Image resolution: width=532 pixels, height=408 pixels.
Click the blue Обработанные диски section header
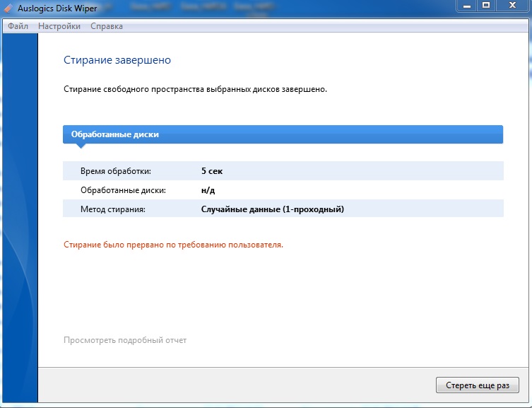tap(283, 134)
